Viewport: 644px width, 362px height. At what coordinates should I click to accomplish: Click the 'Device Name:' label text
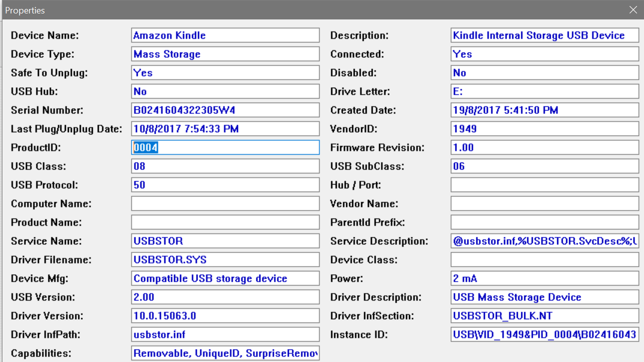point(45,35)
